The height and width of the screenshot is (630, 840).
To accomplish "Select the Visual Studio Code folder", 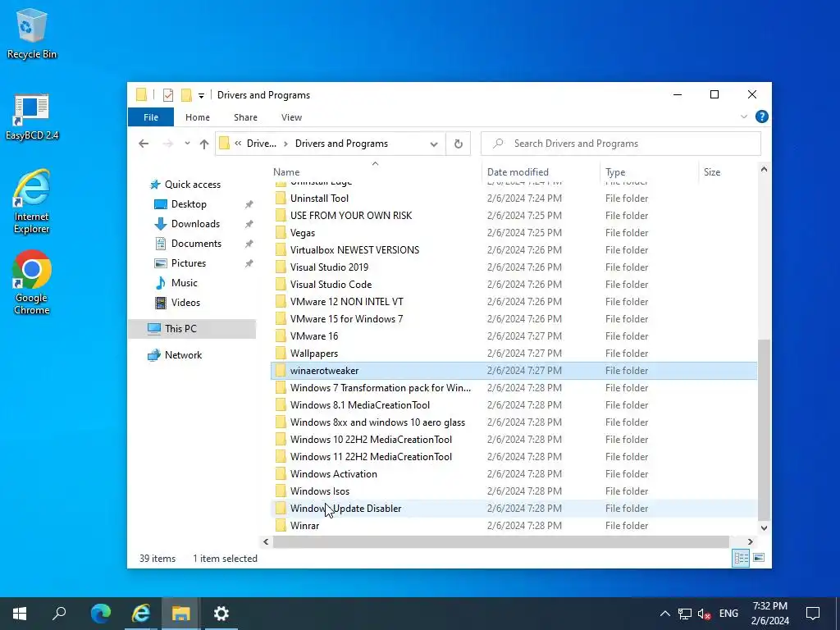I will click(x=514, y=285).
